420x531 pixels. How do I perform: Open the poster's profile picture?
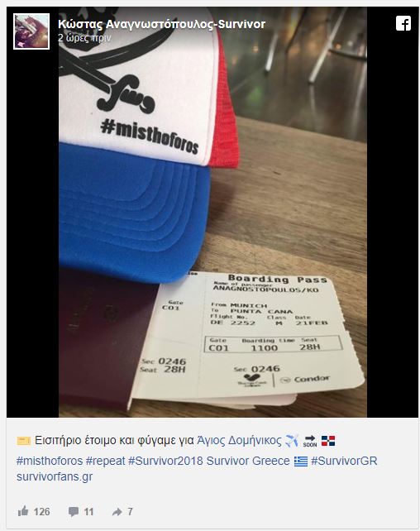pyautogui.click(x=31, y=31)
